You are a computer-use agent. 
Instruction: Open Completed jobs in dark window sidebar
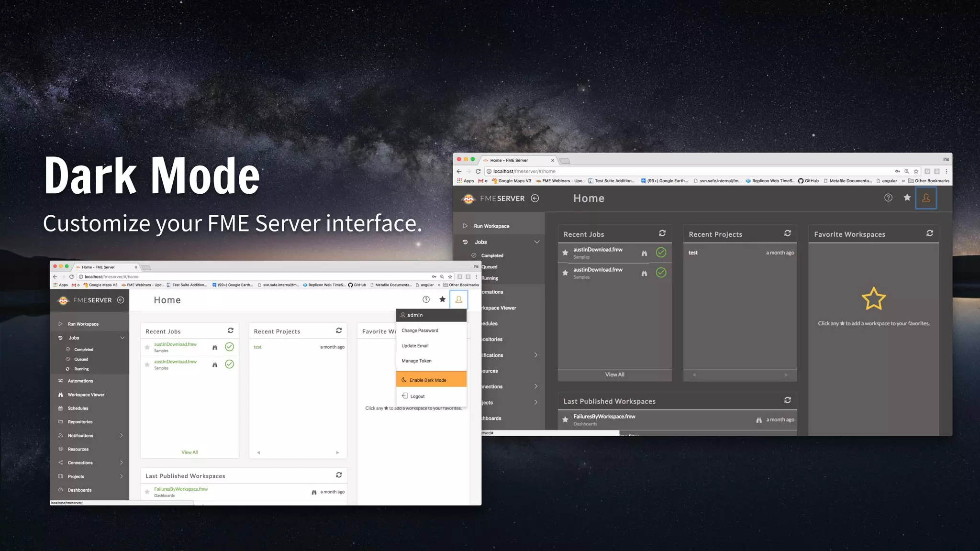click(492, 255)
